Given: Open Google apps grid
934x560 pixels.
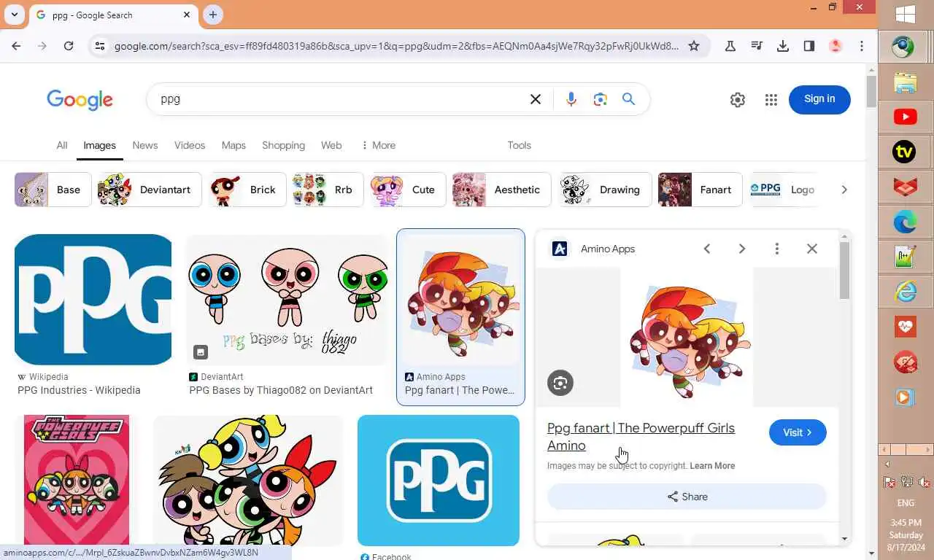Looking at the screenshot, I should 771,100.
